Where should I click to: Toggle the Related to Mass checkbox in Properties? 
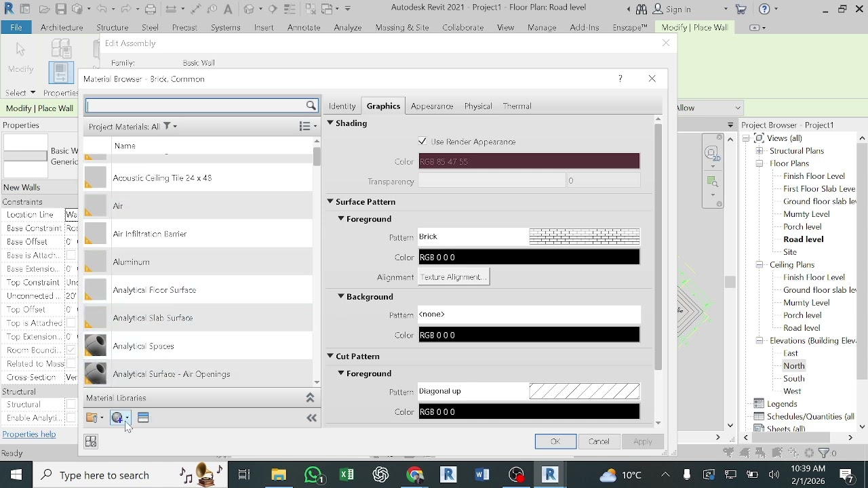pyautogui.click(x=71, y=364)
